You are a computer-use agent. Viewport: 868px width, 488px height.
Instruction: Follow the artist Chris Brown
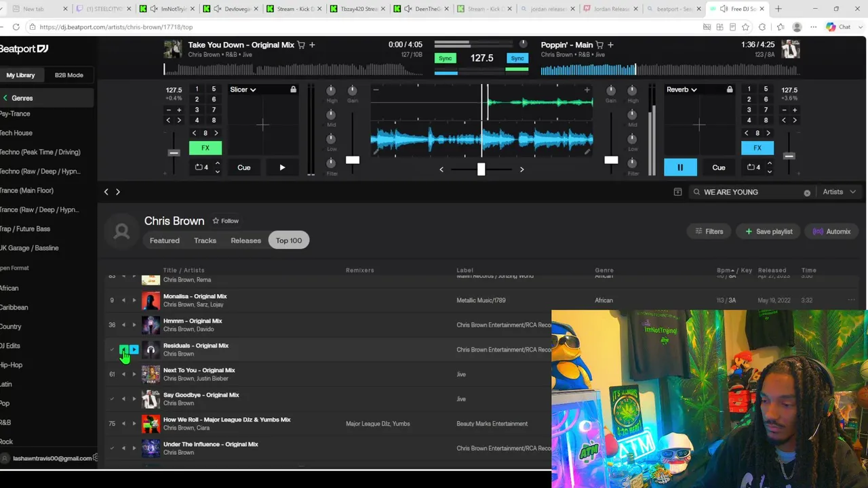[x=226, y=221]
